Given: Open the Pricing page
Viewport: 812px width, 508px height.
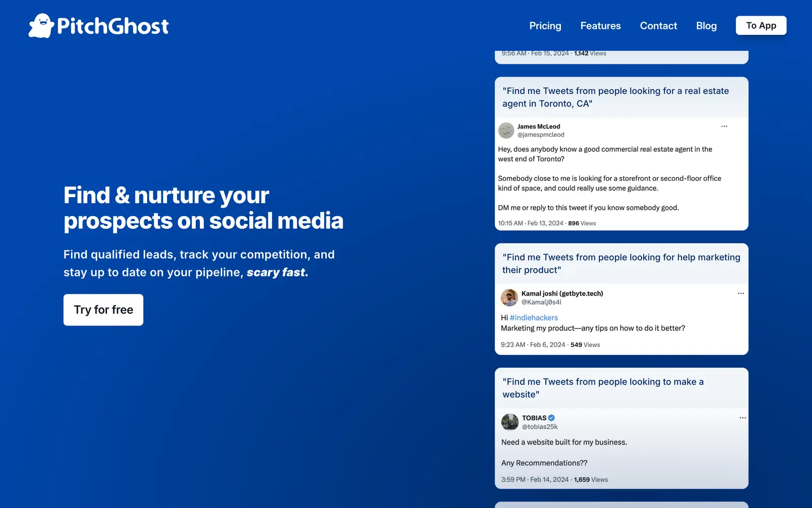Looking at the screenshot, I should click(x=545, y=26).
